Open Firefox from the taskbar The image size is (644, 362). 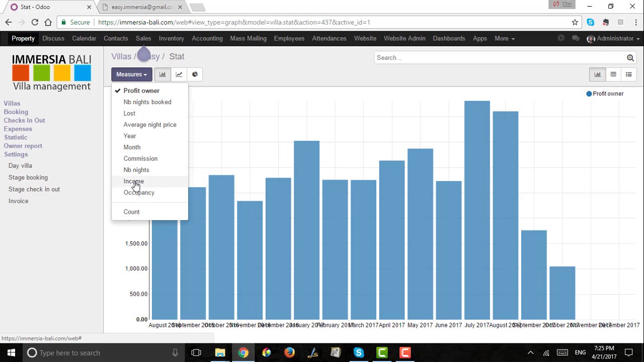tap(289, 352)
